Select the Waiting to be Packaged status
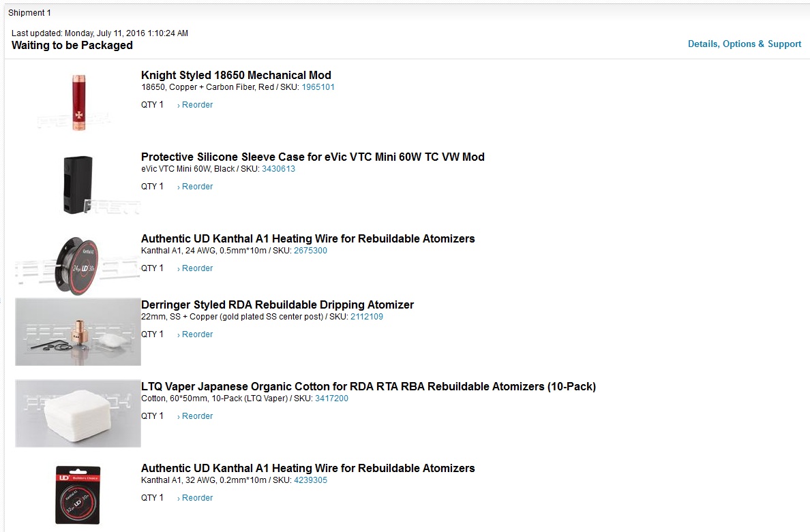 click(x=72, y=46)
